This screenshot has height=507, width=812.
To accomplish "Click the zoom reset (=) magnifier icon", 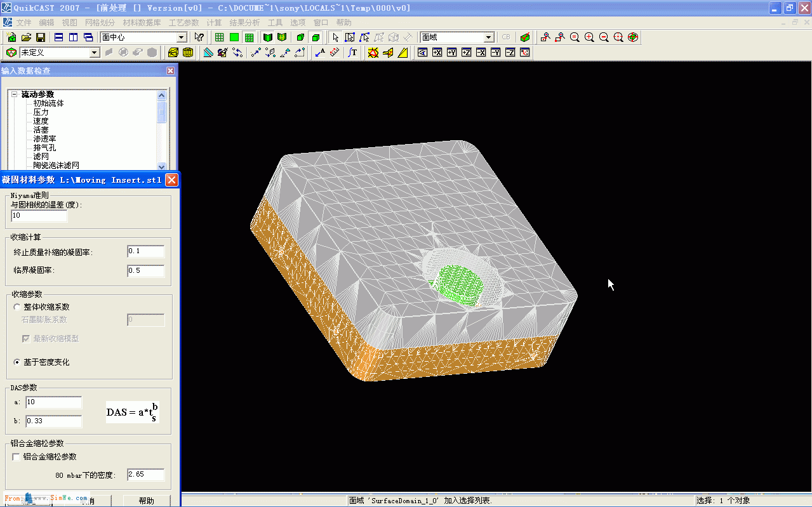I will 575,37.
